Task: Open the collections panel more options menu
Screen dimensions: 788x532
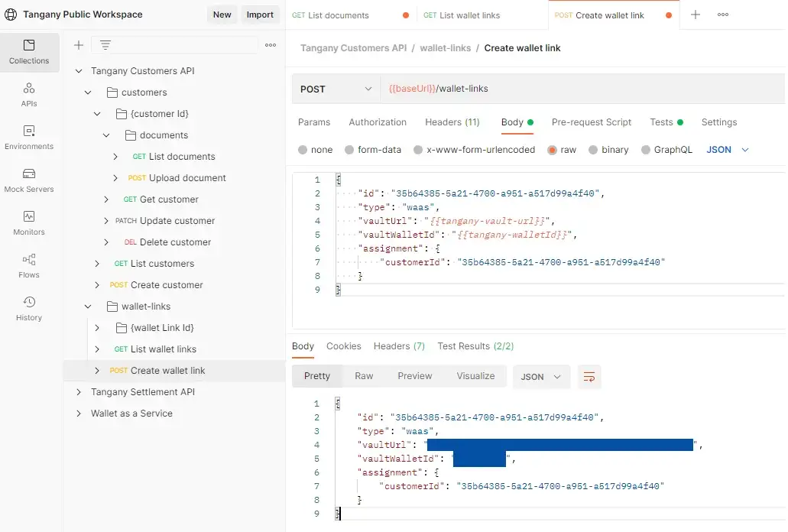Action: [271, 45]
